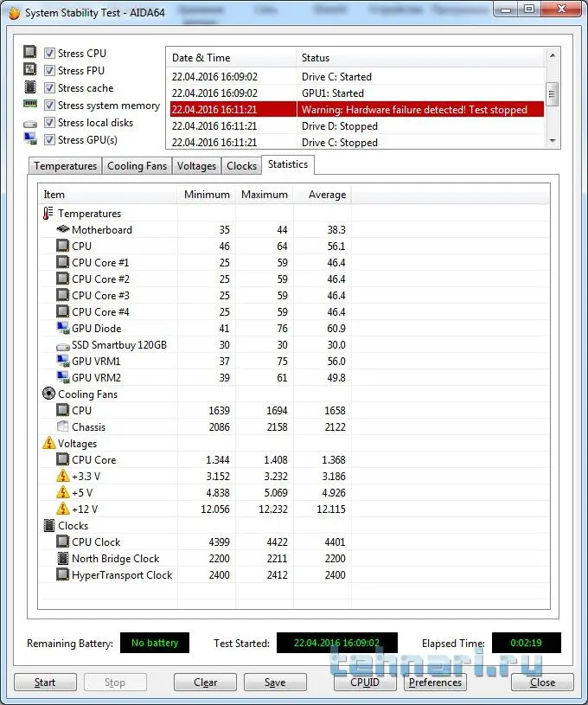Viewport: 588px width, 705px height.
Task: Click the CPU Clock row label
Action: [96, 542]
